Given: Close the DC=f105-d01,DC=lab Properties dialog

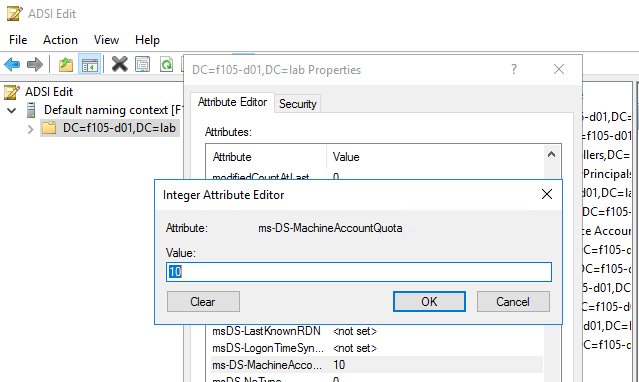Looking at the screenshot, I should point(559,69).
